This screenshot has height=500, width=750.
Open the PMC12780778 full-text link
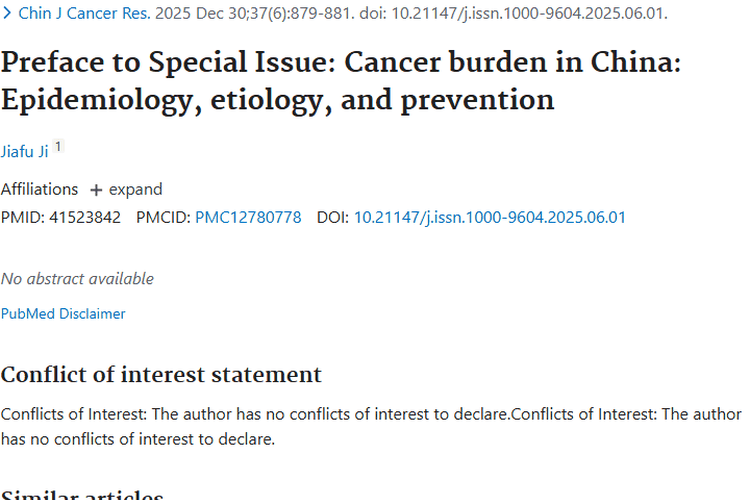[248, 217]
